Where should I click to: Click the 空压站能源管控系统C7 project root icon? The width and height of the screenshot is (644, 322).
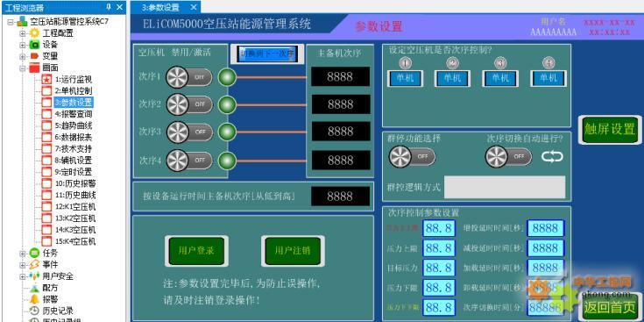[23, 22]
